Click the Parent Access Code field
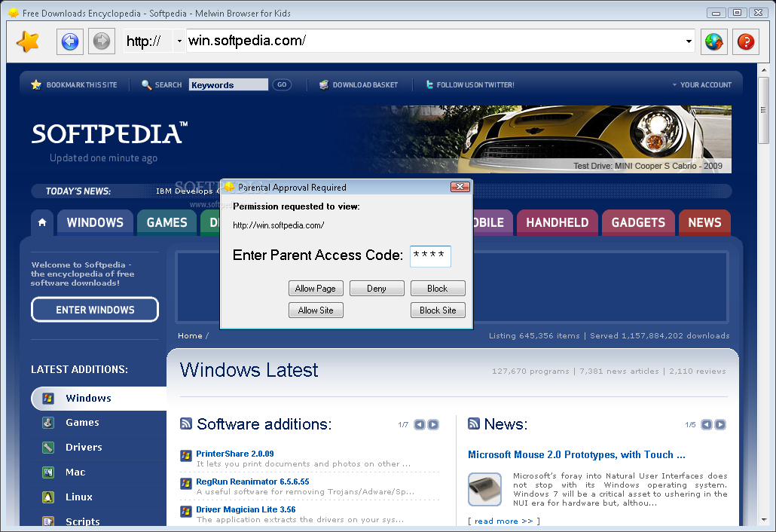 tap(430, 256)
